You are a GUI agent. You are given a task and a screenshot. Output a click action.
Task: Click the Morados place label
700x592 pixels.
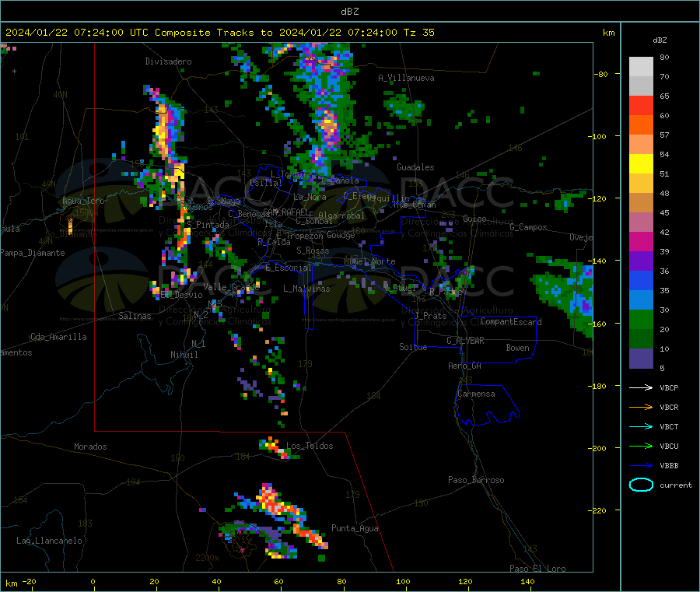point(90,447)
